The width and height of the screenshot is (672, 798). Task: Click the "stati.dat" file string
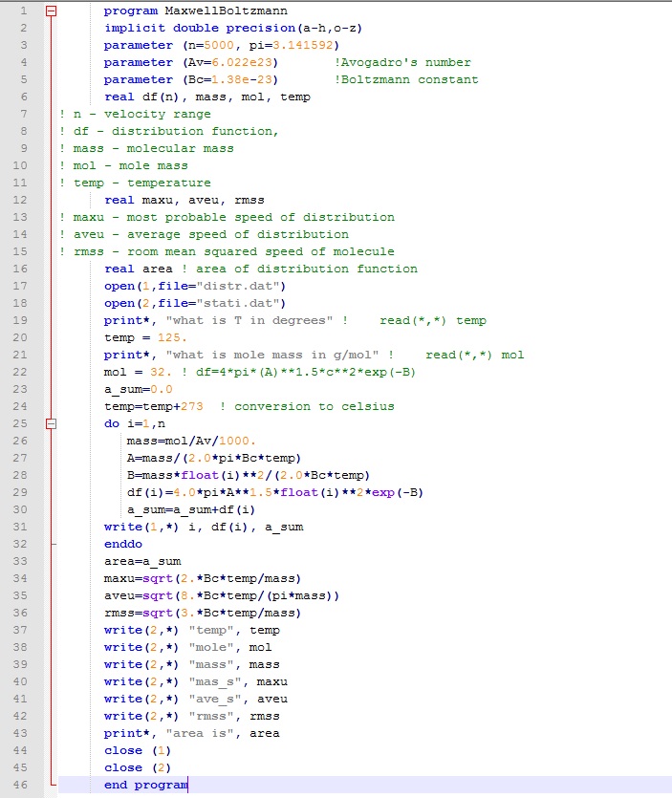pyautogui.click(x=238, y=303)
